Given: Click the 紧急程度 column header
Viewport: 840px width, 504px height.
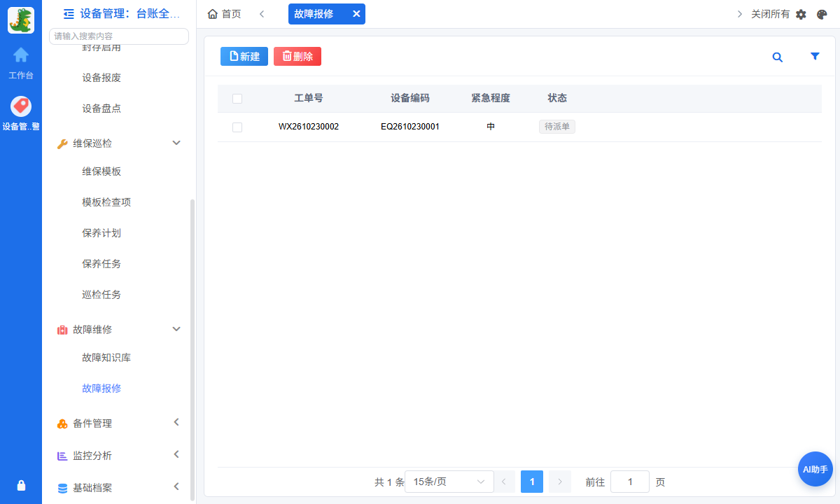Looking at the screenshot, I should coord(491,99).
